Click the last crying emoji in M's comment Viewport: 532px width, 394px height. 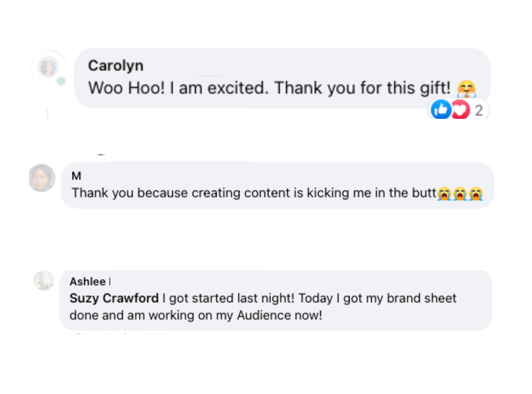tap(476, 194)
